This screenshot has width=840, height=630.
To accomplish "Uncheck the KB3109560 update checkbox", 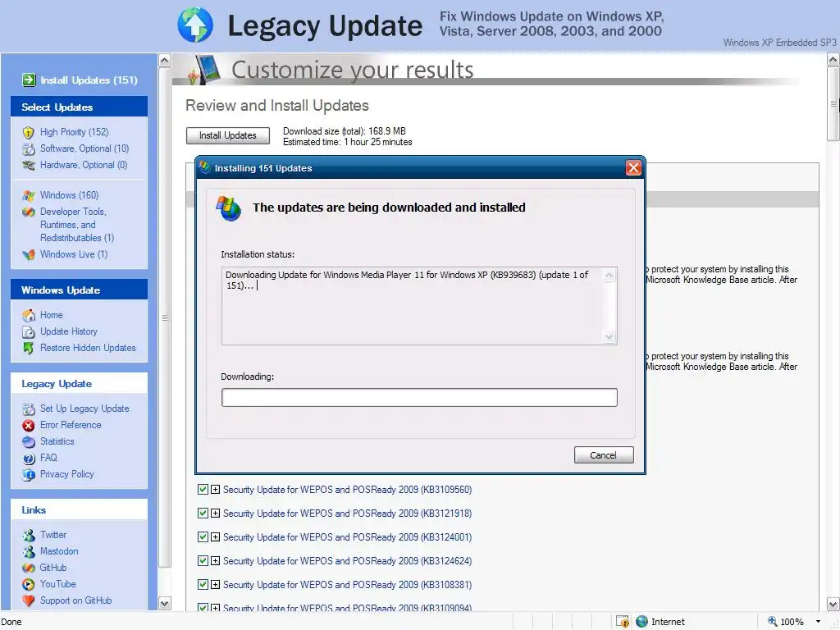I will pos(203,489).
